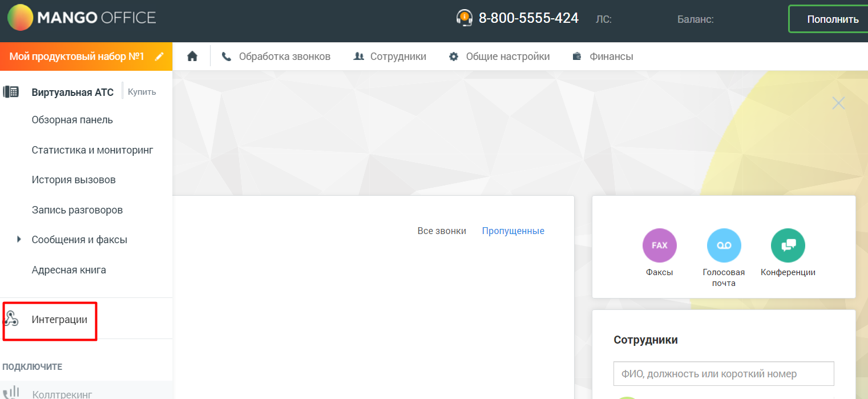Switch to the Все звонки tab
Image resolution: width=868 pixels, height=399 pixels.
(x=442, y=231)
